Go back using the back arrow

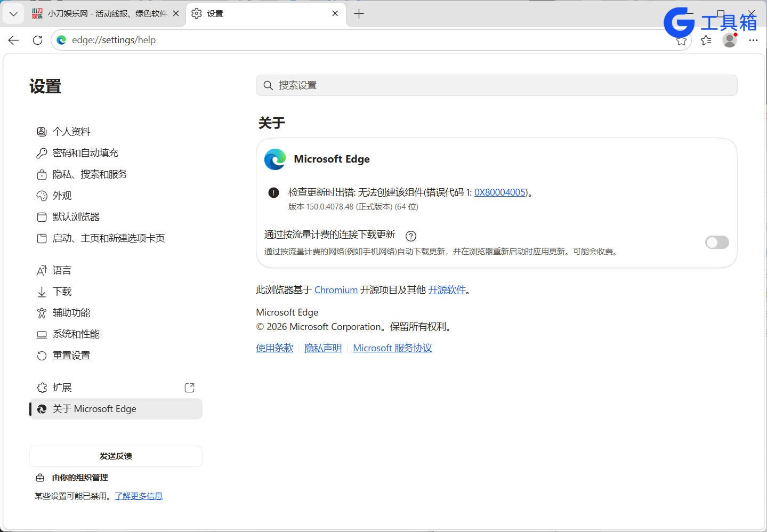click(x=14, y=40)
